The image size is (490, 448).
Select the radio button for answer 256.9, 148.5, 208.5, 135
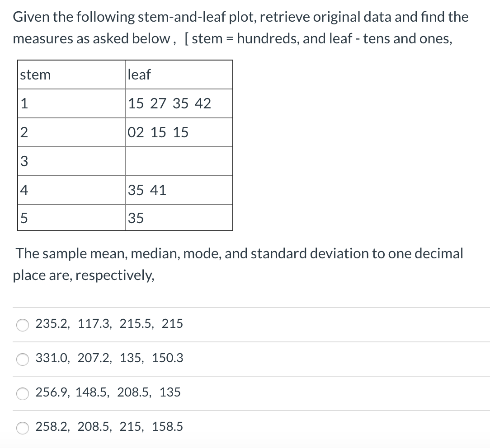tap(22, 393)
